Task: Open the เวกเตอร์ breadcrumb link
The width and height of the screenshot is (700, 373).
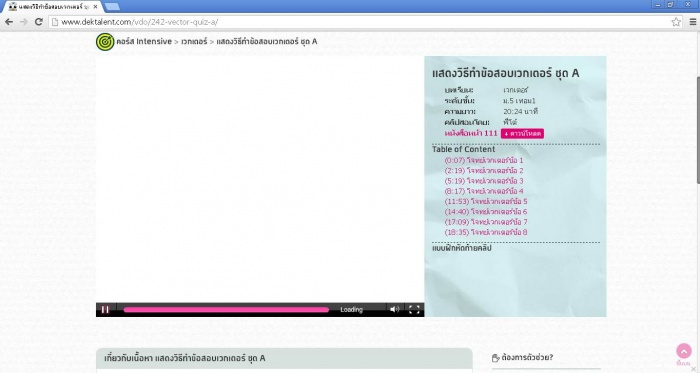Action: [x=194, y=41]
